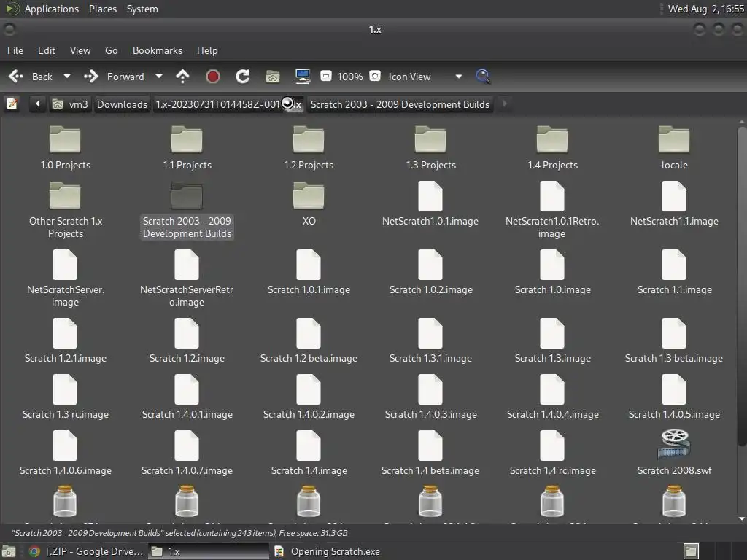Click the show desktop icon in taskbar

(9, 551)
